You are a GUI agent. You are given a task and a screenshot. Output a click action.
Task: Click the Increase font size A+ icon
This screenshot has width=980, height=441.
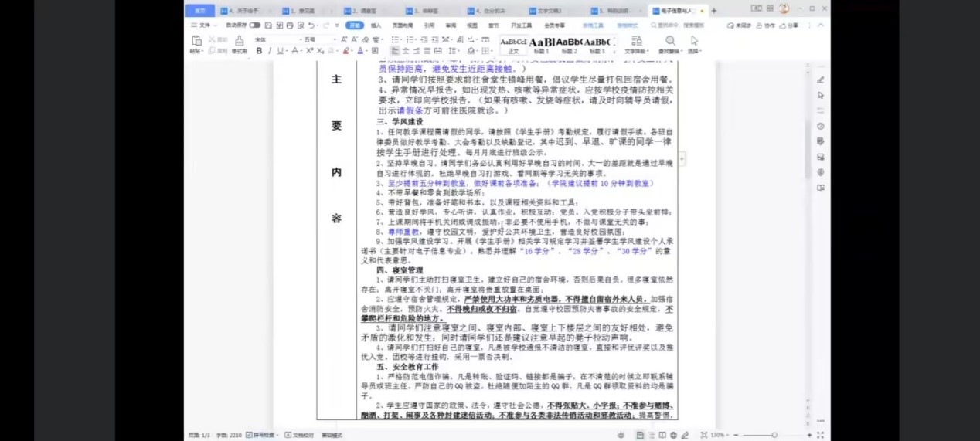(344, 39)
